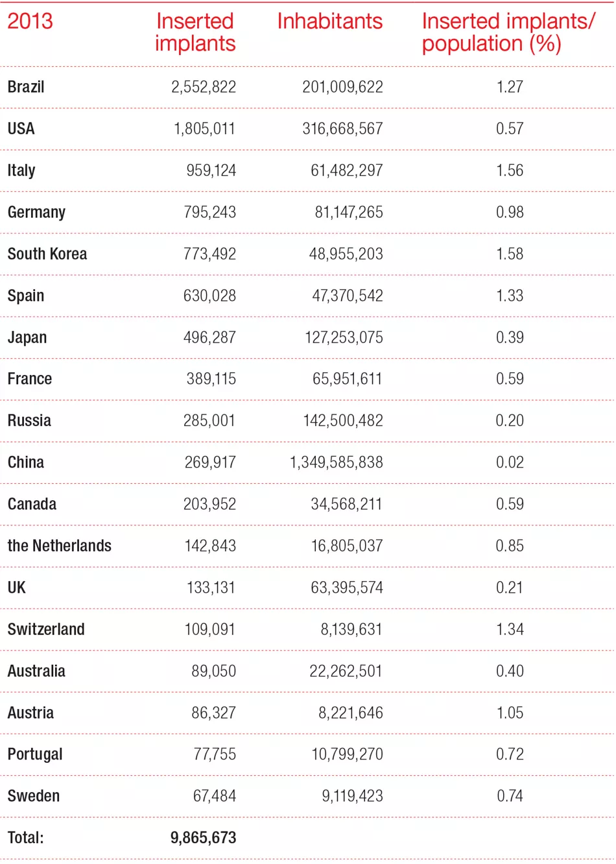Click the Inhabitants column header
The image size is (616, 864).
pos(329,21)
